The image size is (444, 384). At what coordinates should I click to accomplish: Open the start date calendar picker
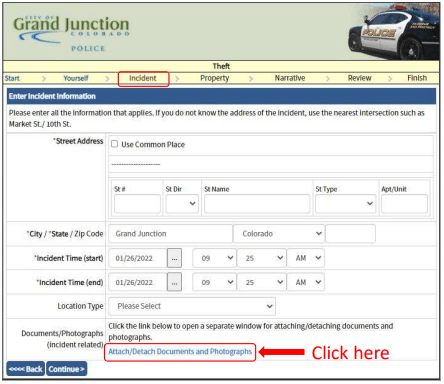[174, 258]
